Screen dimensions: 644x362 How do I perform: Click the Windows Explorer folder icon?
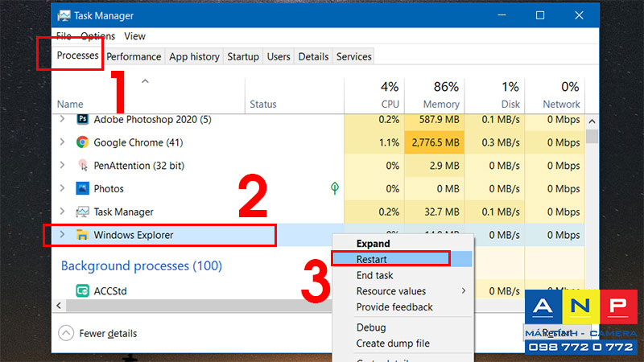point(82,235)
